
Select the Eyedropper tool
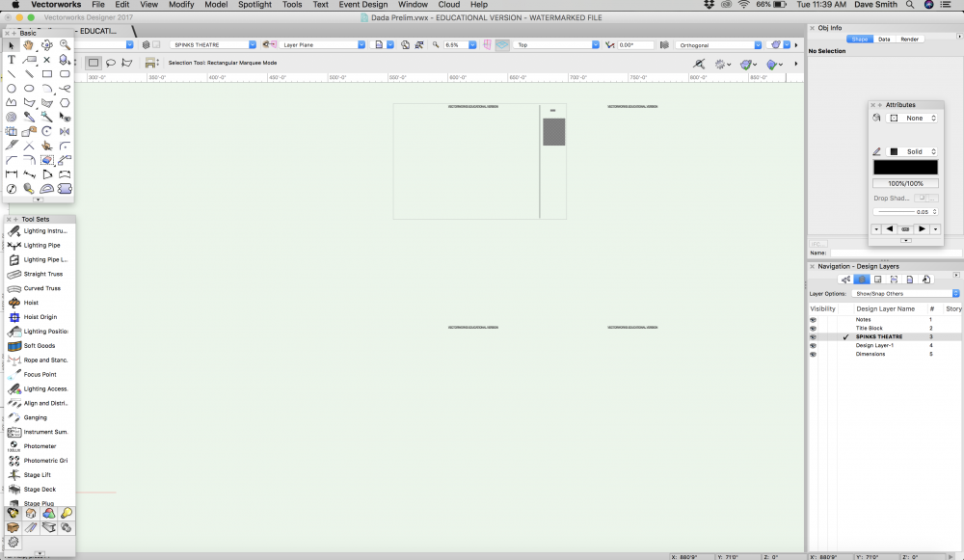point(30,116)
